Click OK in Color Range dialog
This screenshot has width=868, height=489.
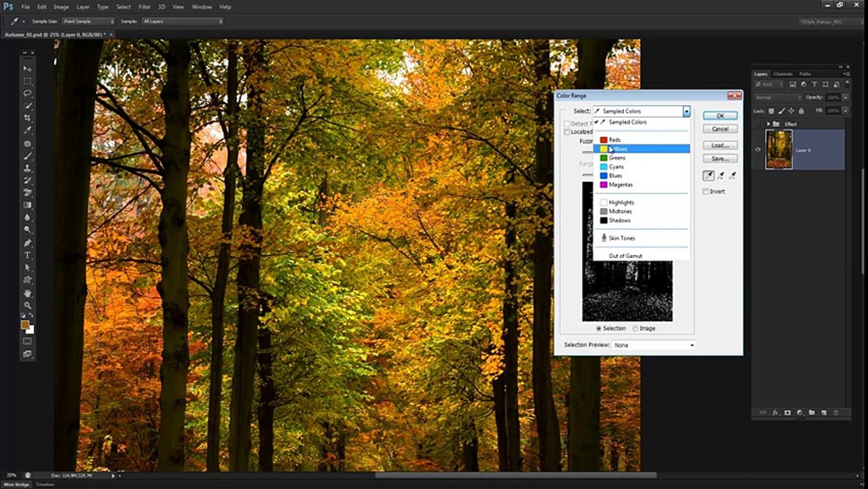tap(720, 115)
